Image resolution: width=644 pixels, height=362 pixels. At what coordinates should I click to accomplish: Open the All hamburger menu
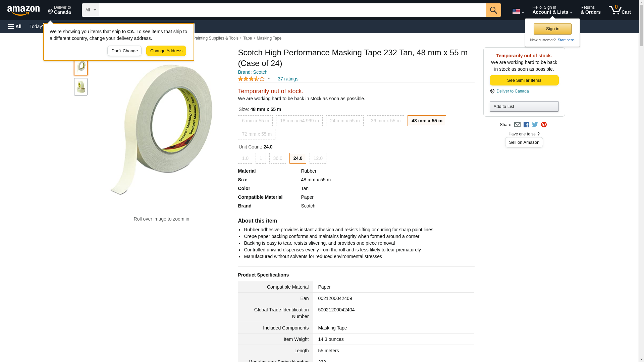click(x=15, y=26)
